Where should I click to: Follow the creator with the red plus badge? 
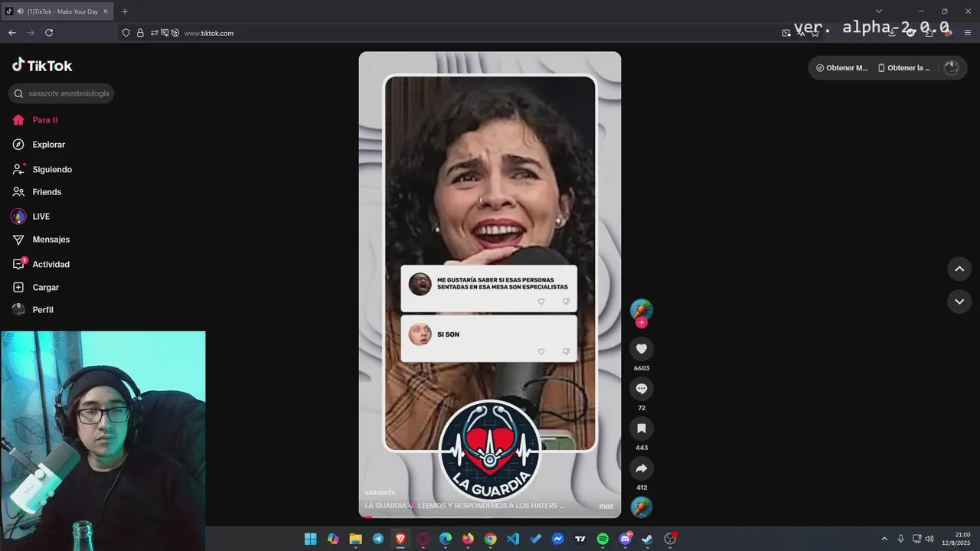tap(642, 323)
